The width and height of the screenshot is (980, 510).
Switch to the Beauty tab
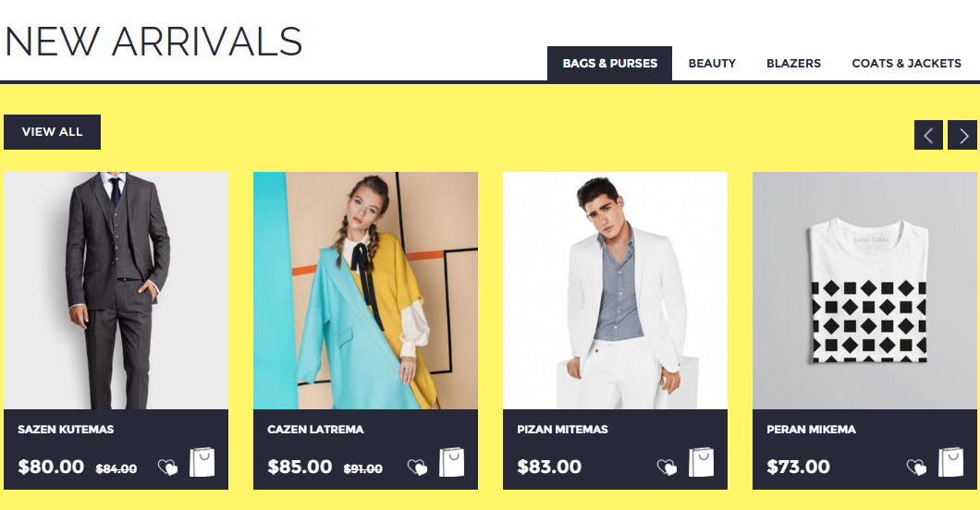(712, 64)
